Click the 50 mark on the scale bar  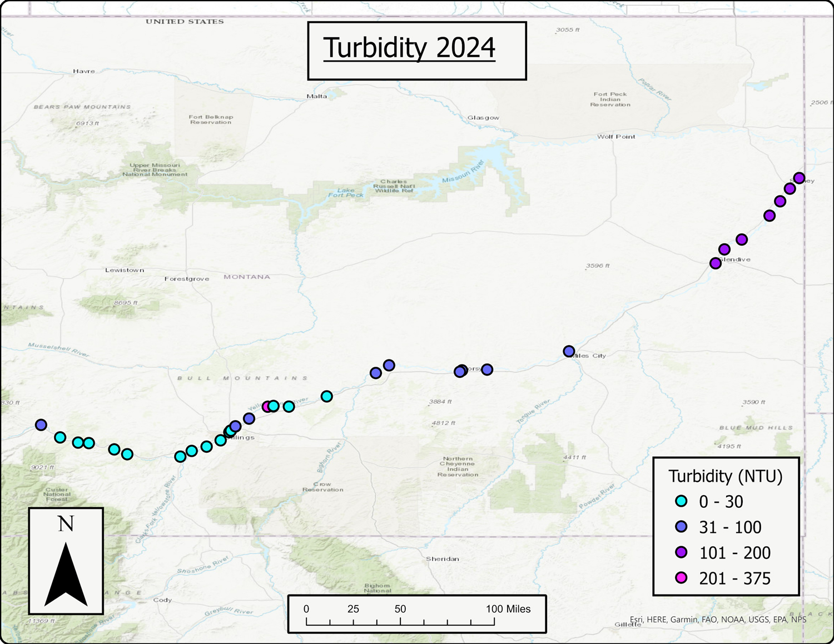tap(401, 609)
